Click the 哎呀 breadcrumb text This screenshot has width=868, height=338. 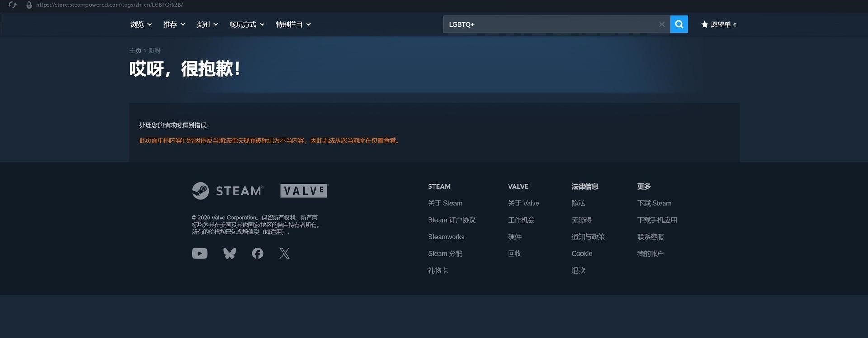155,51
